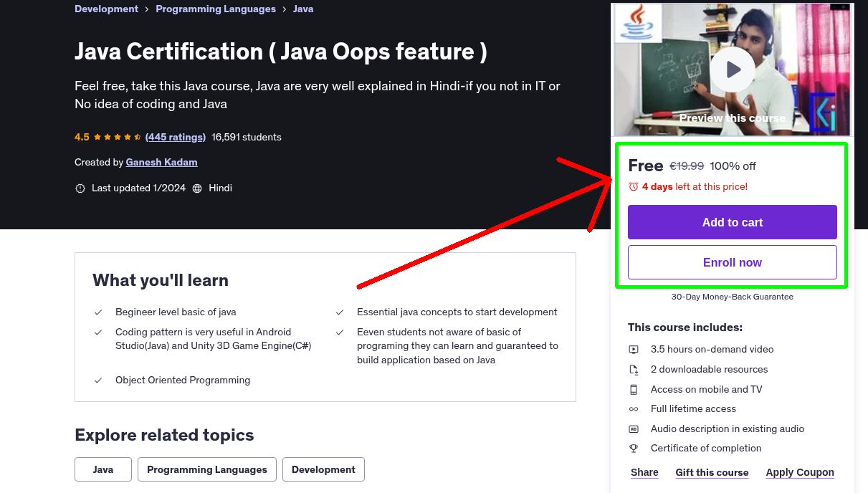Add the course to cart
Screen dimensions: 868x493
[732, 222]
